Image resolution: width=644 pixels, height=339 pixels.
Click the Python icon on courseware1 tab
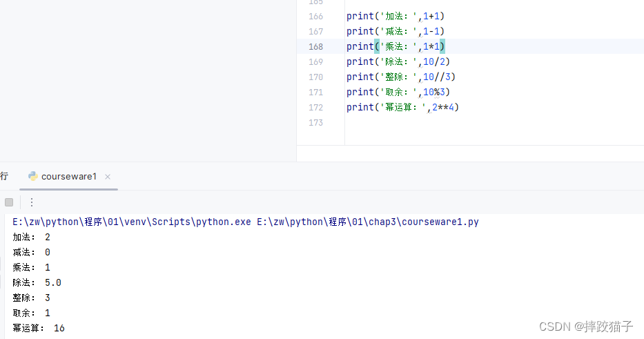click(x=33, y=176)
